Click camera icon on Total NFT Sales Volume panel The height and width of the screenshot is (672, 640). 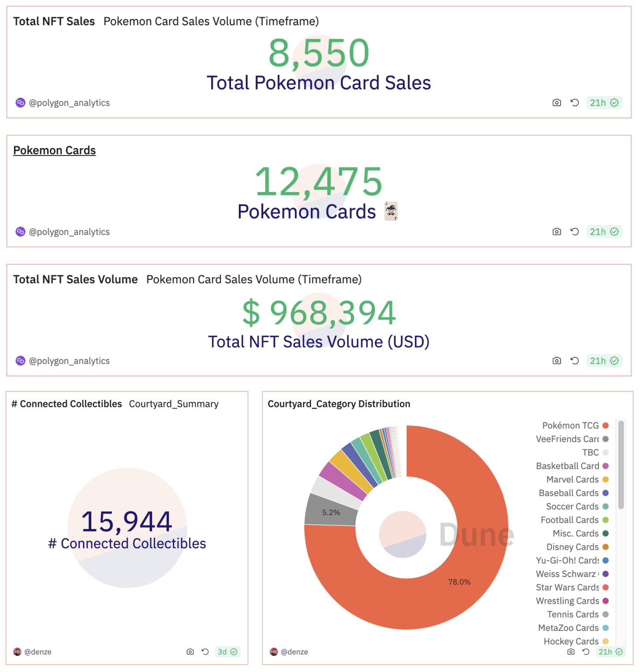pos(557,361)
